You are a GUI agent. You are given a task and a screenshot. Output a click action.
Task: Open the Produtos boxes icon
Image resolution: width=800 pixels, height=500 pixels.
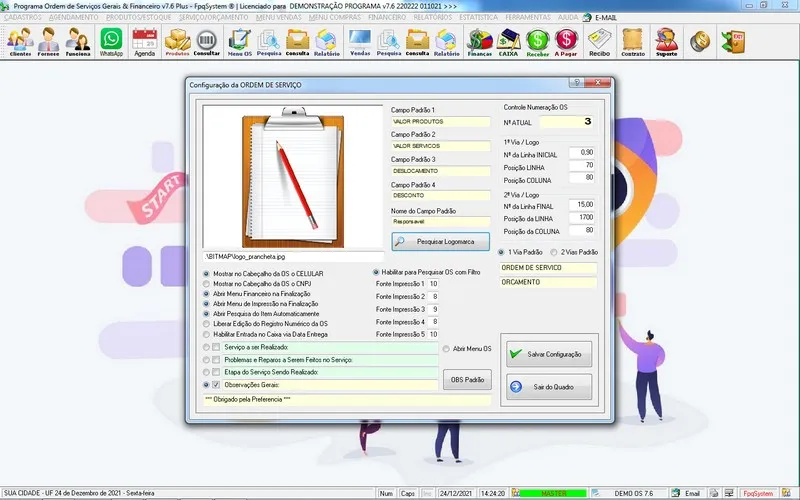177,42
